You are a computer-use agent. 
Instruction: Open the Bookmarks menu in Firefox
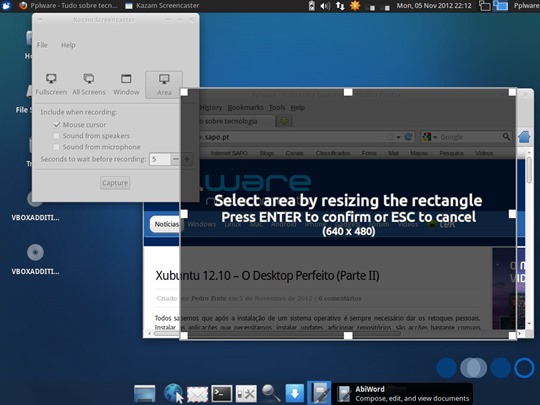[246, 108]
